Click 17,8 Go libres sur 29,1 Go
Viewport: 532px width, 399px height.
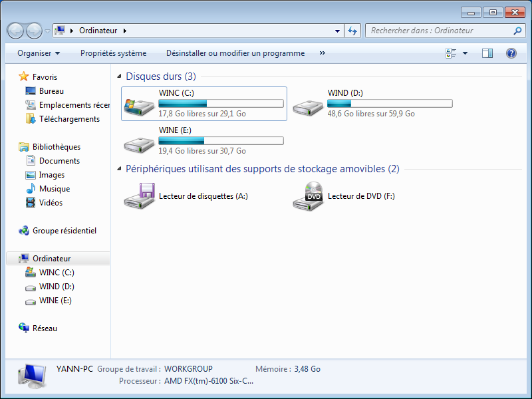pos(202,114)
